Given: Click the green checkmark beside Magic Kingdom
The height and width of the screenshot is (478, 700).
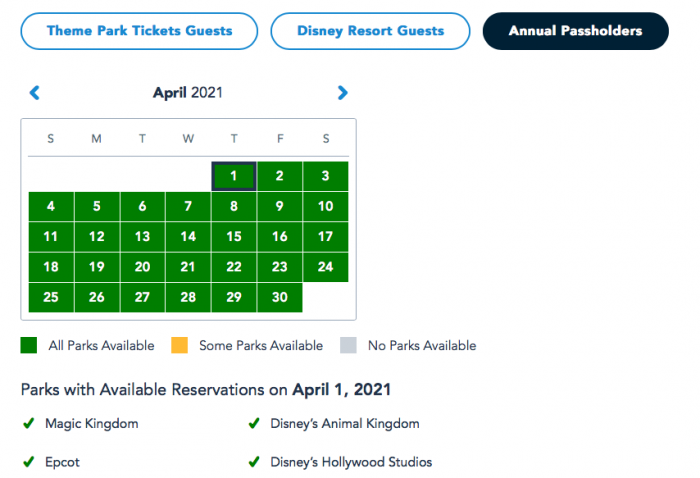Looking at the screenshot, I should (x=29, y=423).
